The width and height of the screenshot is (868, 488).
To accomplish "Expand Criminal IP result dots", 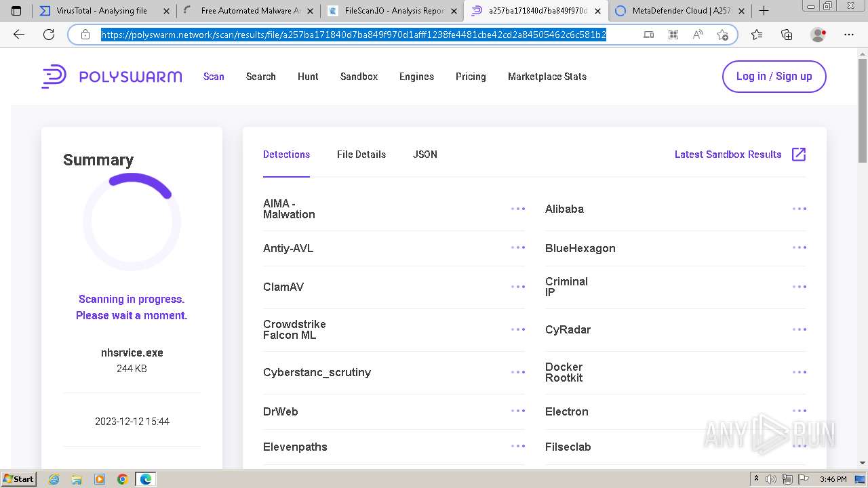I will 800,287.
